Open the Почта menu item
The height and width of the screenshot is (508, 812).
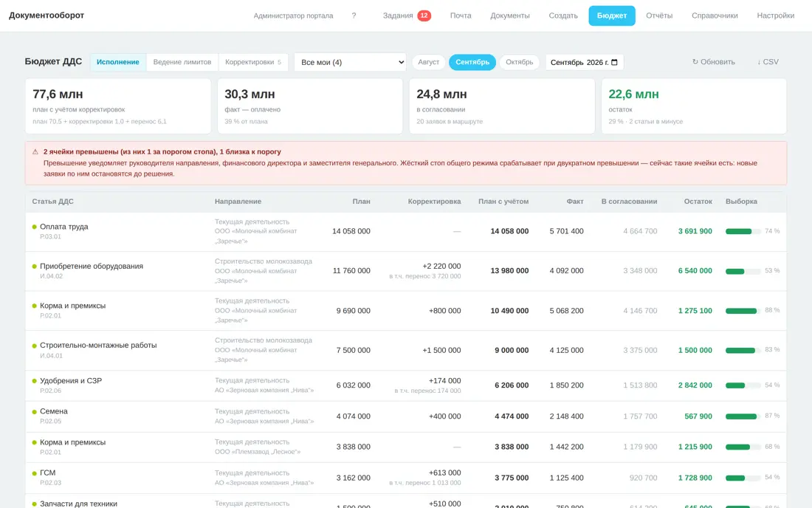click(461, 16)
